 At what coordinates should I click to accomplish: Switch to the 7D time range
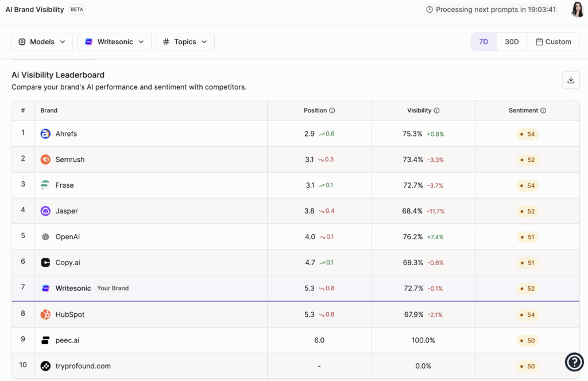[483, 42]
